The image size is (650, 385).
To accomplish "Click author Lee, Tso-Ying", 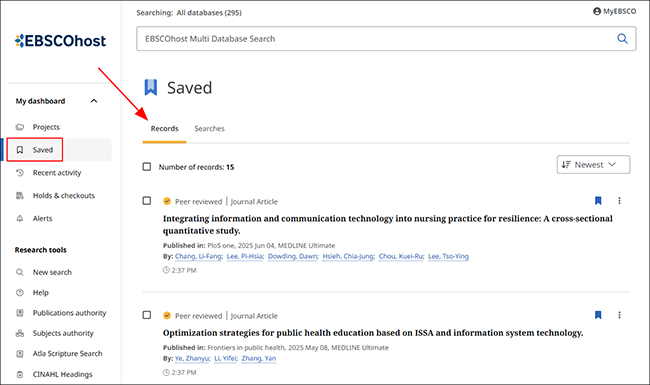I will coord(448,257).
